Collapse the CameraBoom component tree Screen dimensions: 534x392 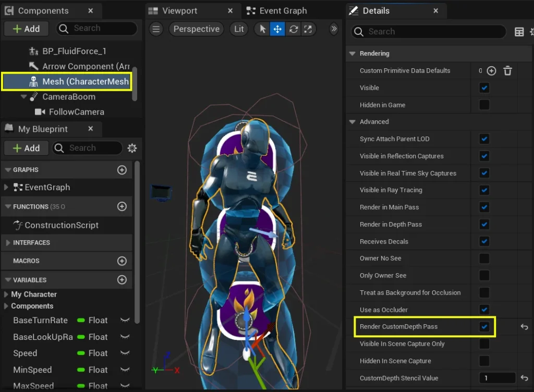23,97
